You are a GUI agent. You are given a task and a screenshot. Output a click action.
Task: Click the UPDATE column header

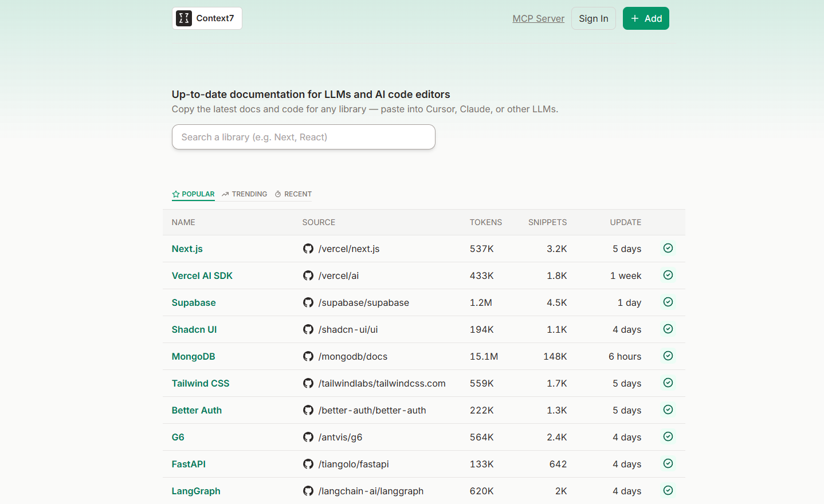pyautogui.click(x=626, y=222)
